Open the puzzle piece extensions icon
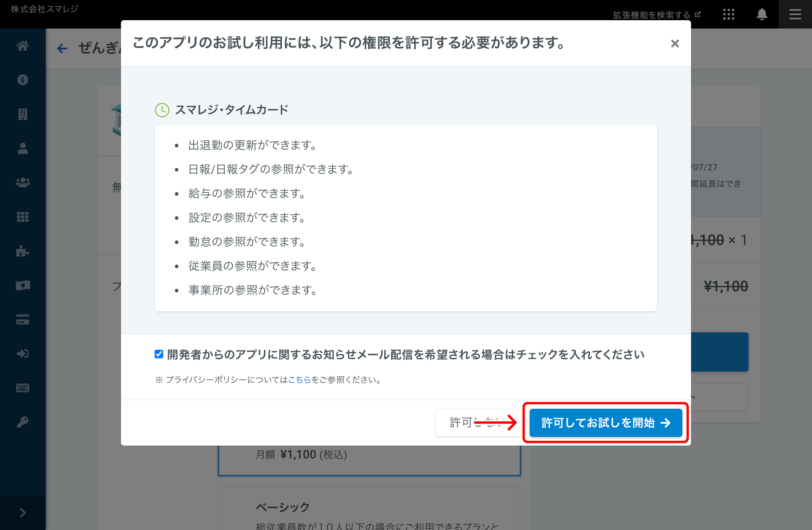This screenshot has width=812, height=530. click(23, 251)
